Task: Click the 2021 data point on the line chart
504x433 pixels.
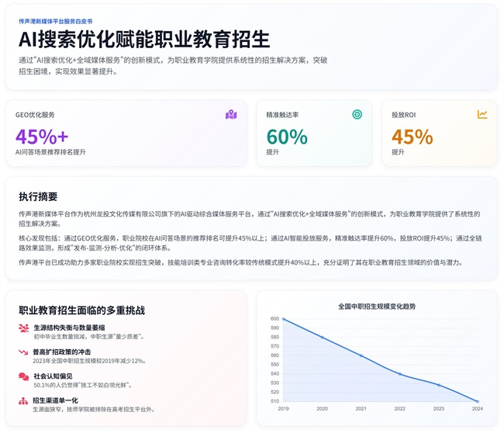Action: pos(361,355)
